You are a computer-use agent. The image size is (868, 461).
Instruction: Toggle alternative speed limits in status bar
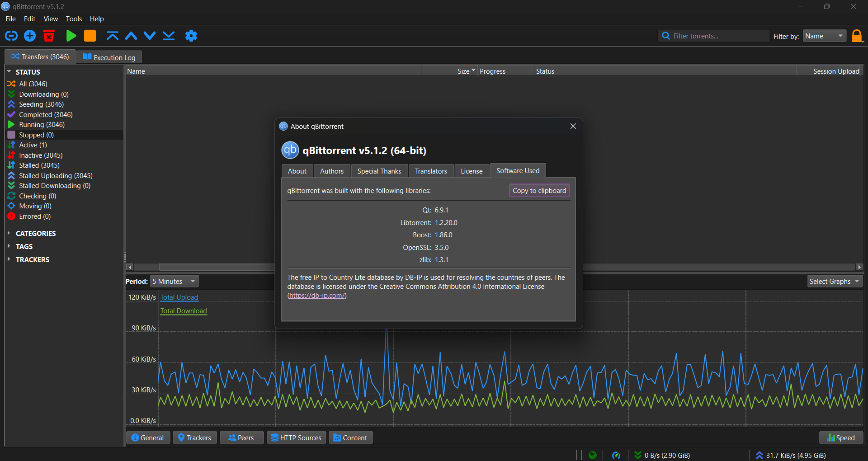(x=616, y=455)
